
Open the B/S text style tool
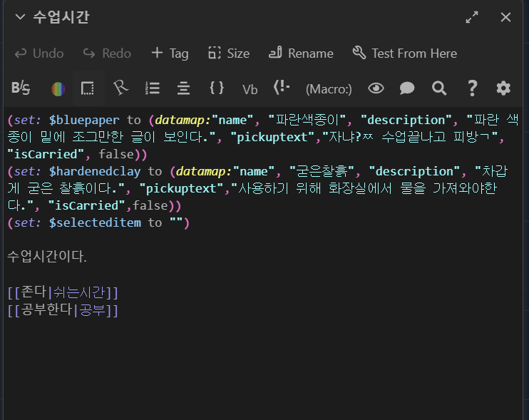[x=21, y=88]
